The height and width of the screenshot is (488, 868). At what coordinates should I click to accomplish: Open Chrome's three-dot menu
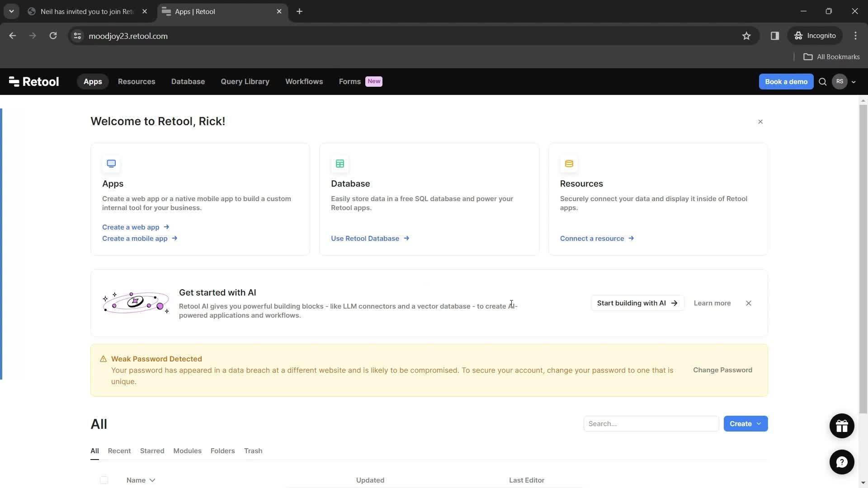pos(855,36)
